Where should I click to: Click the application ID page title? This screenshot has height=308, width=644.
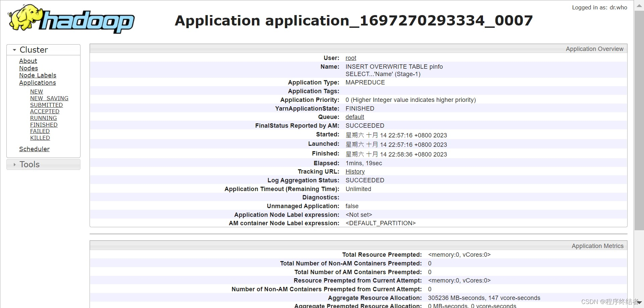point(354,21)
